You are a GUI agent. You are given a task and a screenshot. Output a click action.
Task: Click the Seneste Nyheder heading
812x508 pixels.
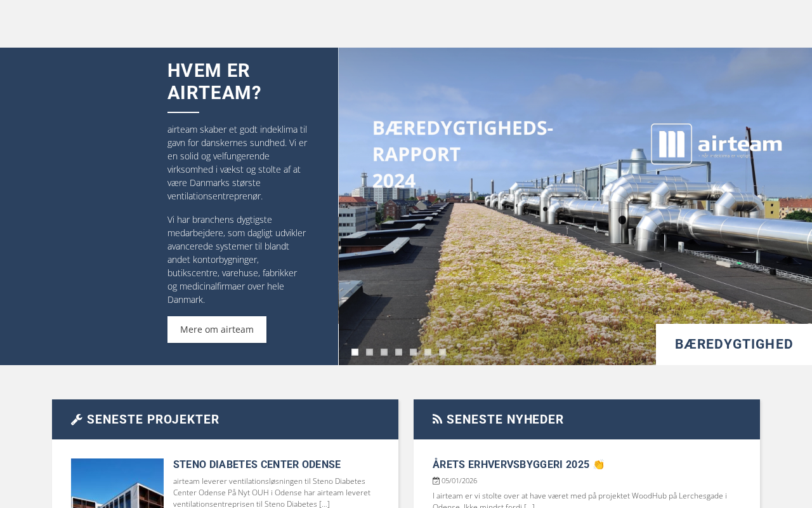pos(505,420)
